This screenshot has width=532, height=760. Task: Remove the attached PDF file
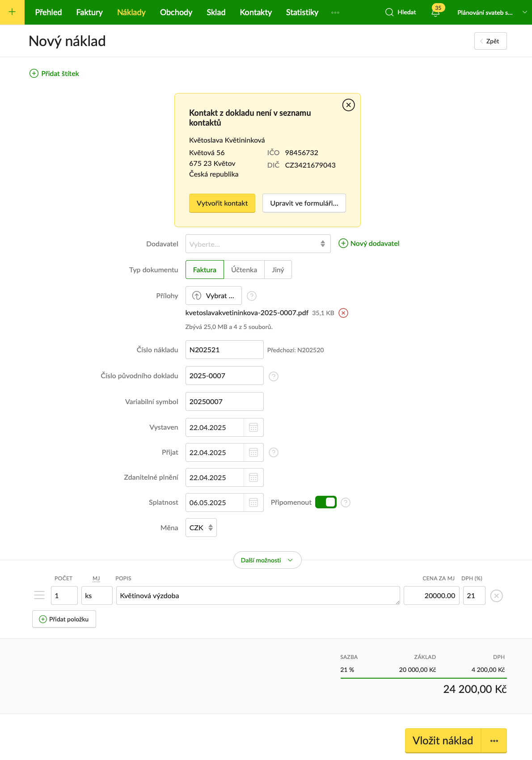pyautogui.click(x=343, y=313)
